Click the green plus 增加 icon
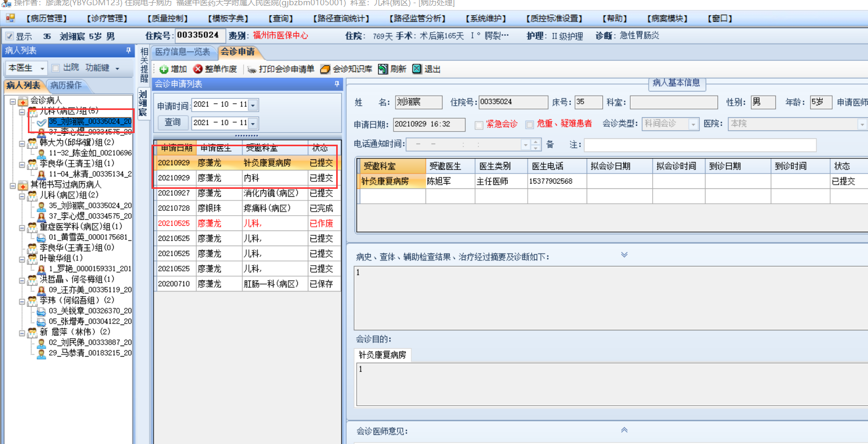The image size is (868, 444). (164, 69)
